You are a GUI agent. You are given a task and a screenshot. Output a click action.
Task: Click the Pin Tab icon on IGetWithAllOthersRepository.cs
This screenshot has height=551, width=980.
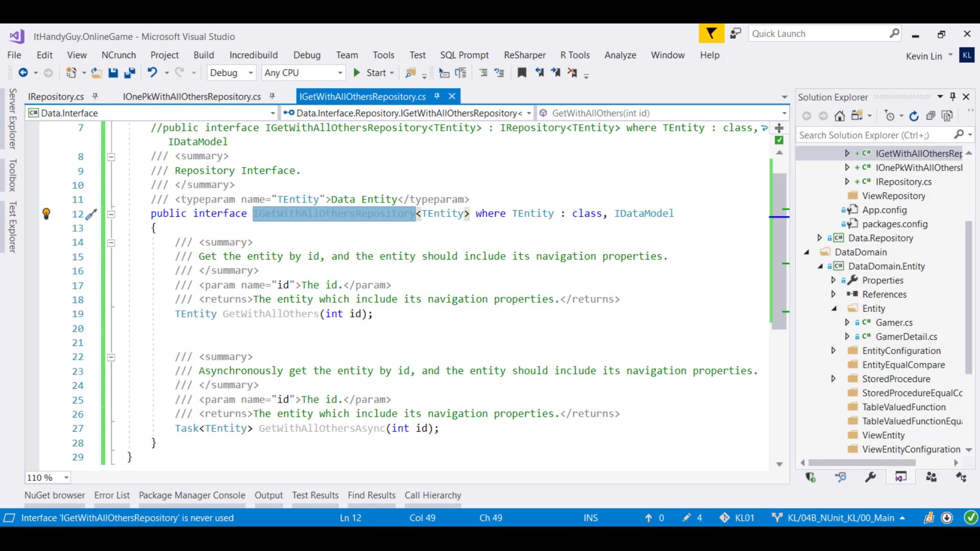point(436,96)
